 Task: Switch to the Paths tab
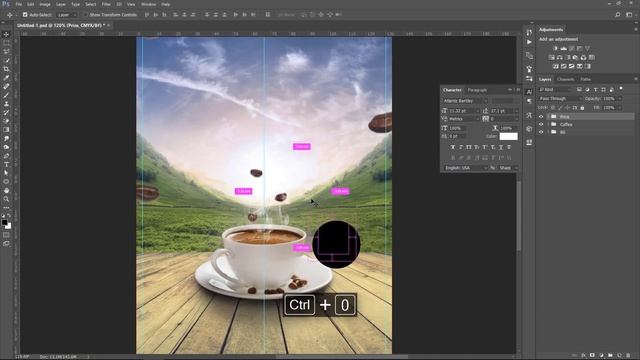click(586, 79)
